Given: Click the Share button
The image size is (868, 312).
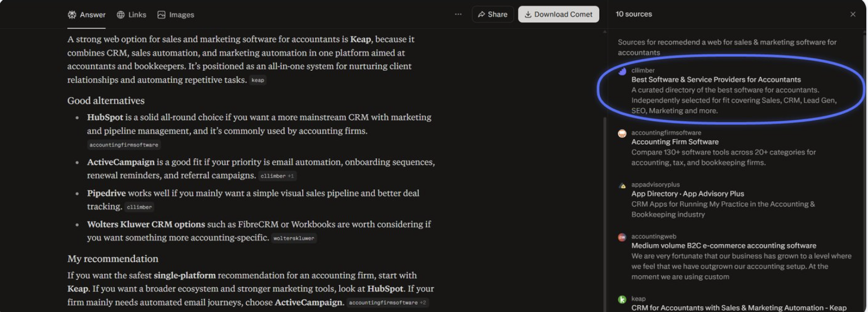Looking at the screenshot, I should [493, 15].
